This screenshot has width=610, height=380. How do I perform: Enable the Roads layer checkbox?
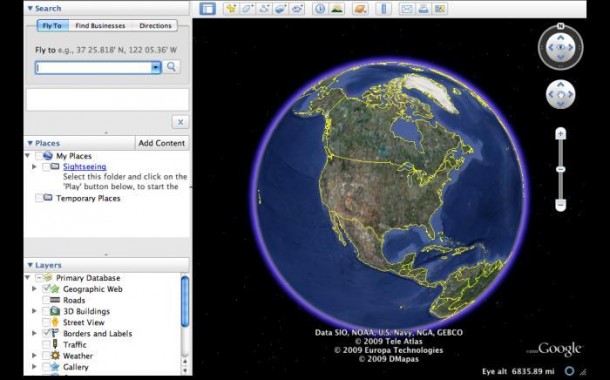46,300
